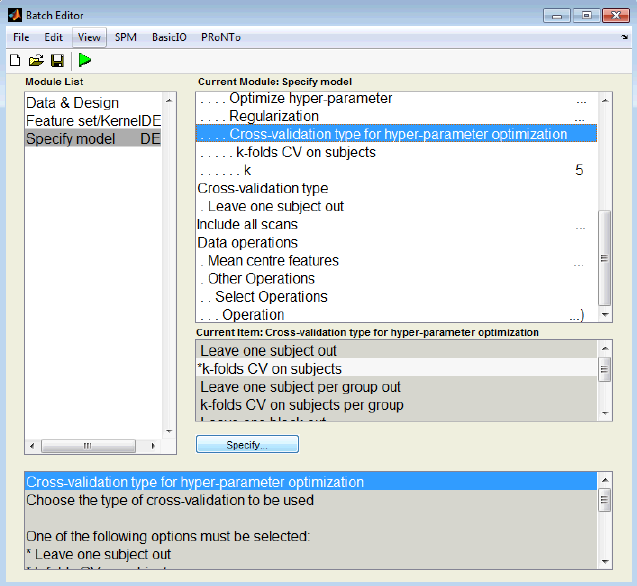The width and height of the screenshot is (637, 586).
Task: Select the Data operations row
Action: pos(396,242)
